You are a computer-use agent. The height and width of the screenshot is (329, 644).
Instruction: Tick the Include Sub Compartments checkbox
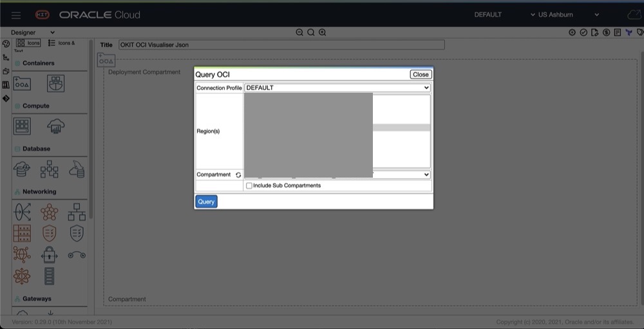tap(249, 185)
